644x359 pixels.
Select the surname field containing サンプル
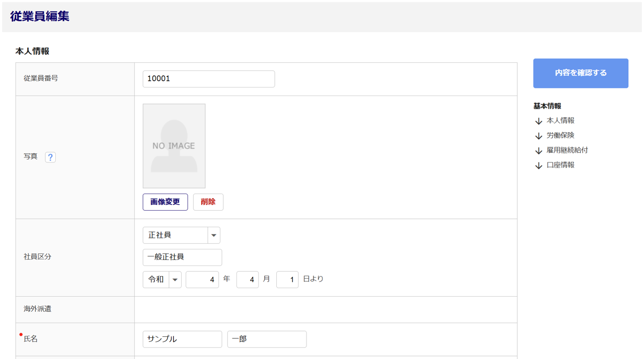click(x=182, y=339)
